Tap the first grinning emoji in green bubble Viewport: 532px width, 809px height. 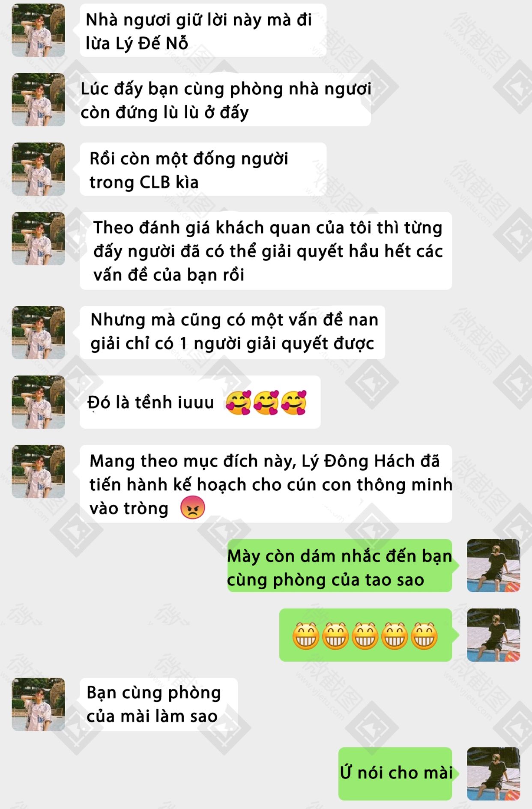306,636
